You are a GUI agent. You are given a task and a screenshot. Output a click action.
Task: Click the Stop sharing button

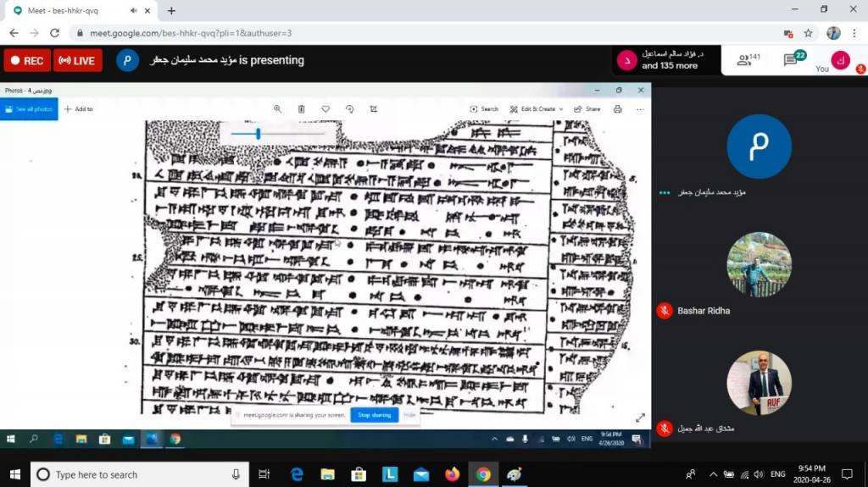[374, 415]
